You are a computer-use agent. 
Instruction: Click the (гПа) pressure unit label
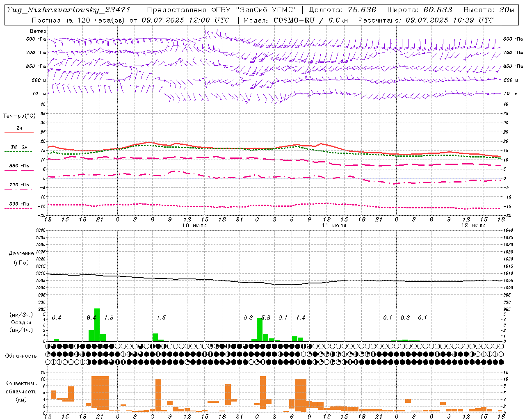pyautogui.click(x=21, y=263)
